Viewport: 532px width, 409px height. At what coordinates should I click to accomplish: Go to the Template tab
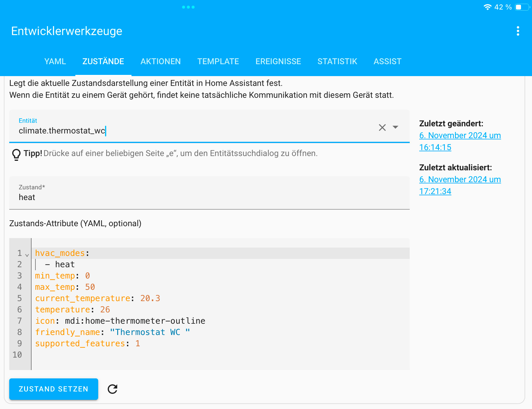point(218,61)
